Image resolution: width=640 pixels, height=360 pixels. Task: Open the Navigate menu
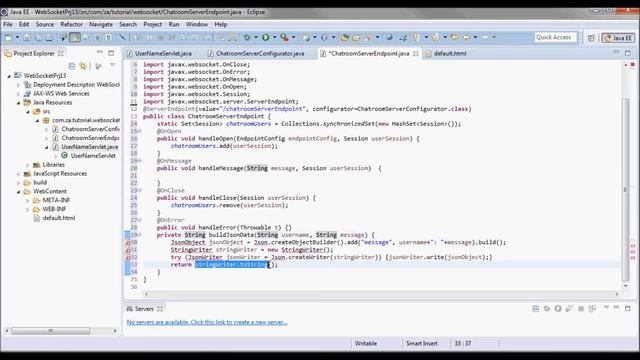tap(101, 24)
